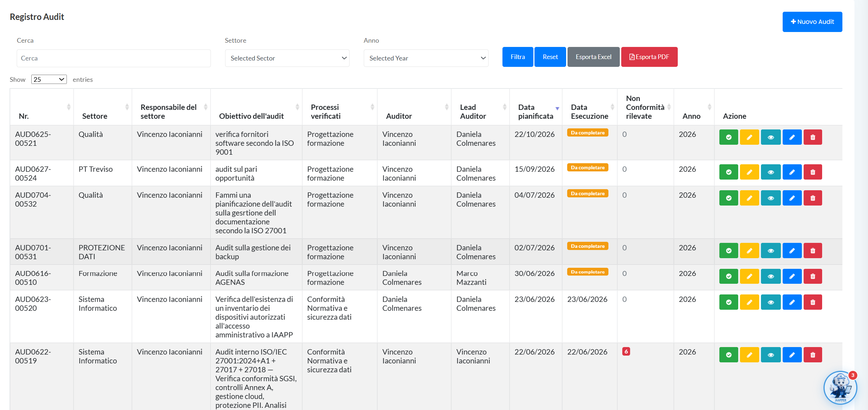Click blue edit icon for AUD0616-00510
868x410 pixels.
pos(792,276)
